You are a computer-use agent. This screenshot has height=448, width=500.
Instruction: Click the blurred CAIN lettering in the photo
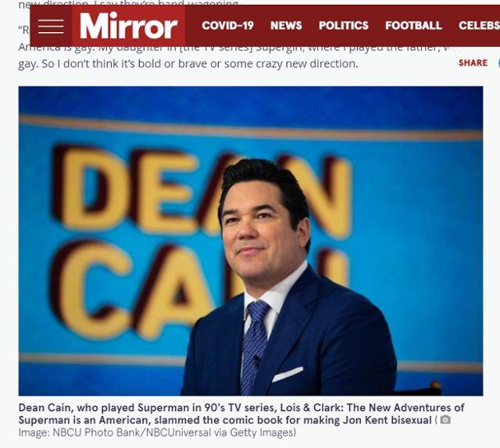click(198, 289)
